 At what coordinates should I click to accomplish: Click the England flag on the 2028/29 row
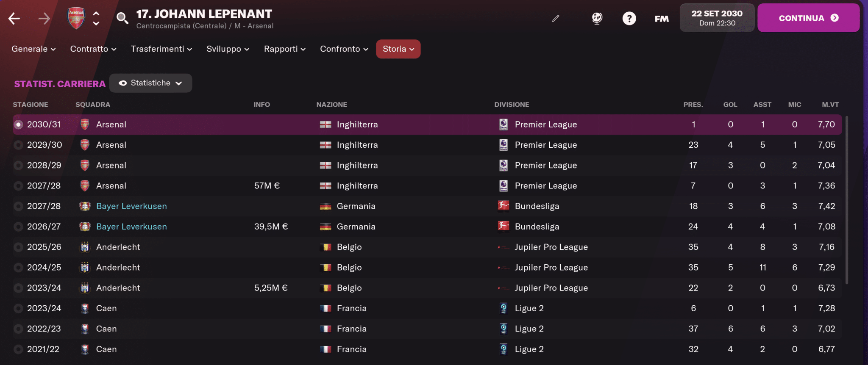point(325,165)
